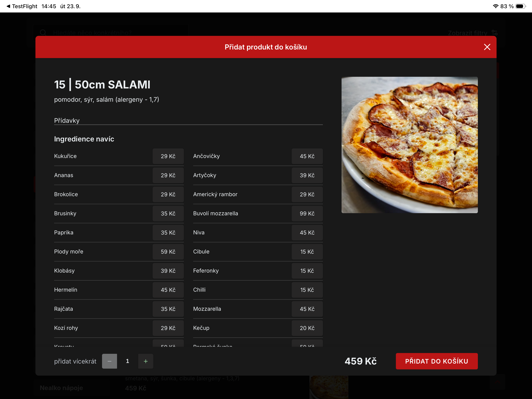This screenshot has width=532, height=399.
Task: Click the Feferonky ingredient label
Action: click(x=206, y=271)
